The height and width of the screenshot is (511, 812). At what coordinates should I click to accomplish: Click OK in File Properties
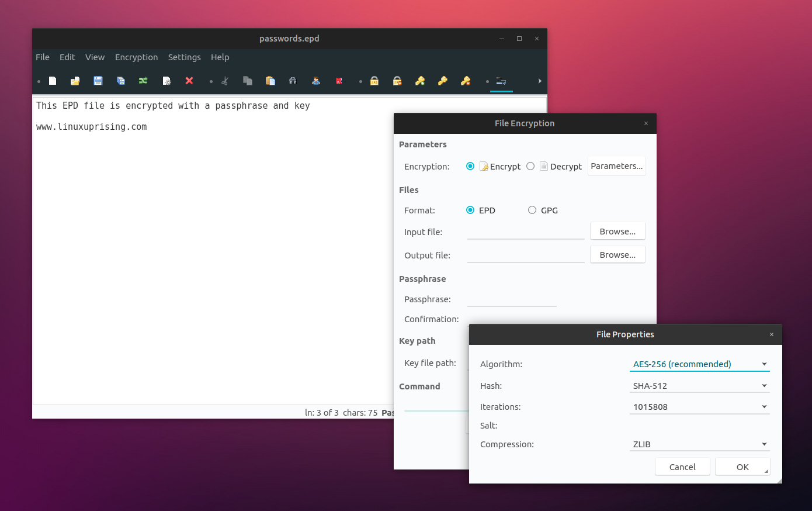click(x=742, y=467)
